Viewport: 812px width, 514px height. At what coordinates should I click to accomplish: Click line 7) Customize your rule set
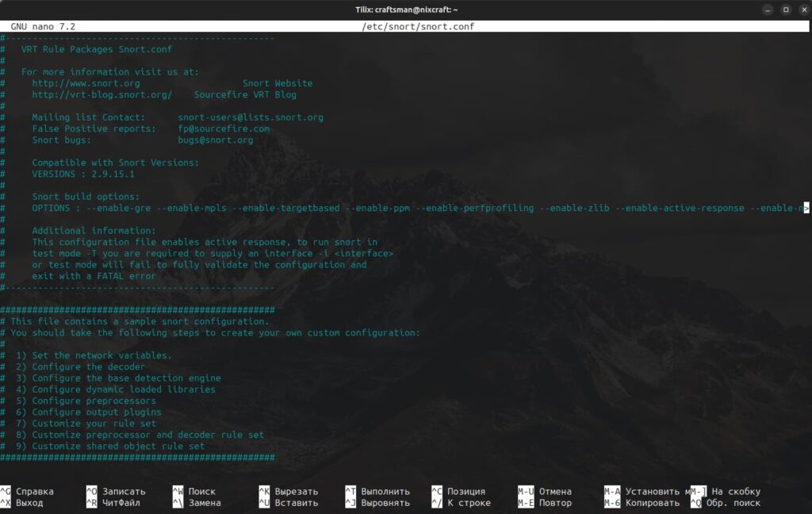(x=86, y=424)
